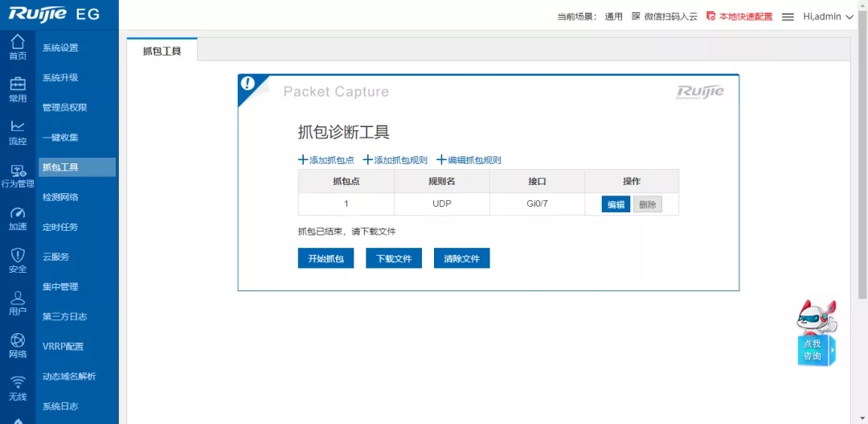
Task: Click the 下载文件 button
Action: [x=394, y=258]
